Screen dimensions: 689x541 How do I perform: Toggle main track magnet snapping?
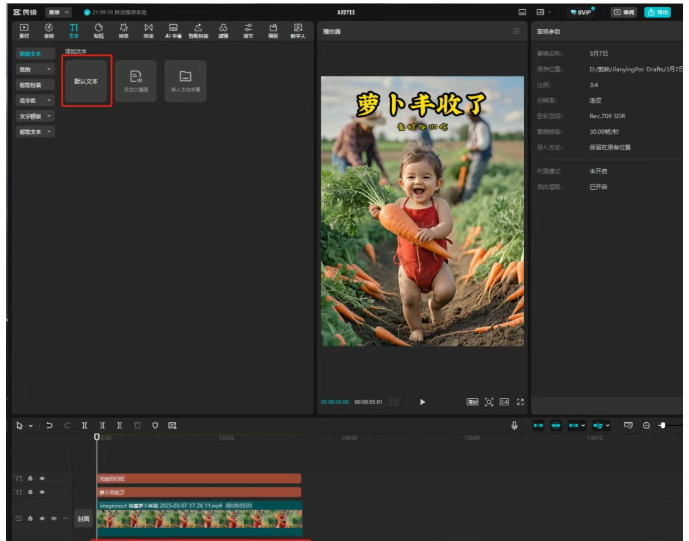point(538,425)
